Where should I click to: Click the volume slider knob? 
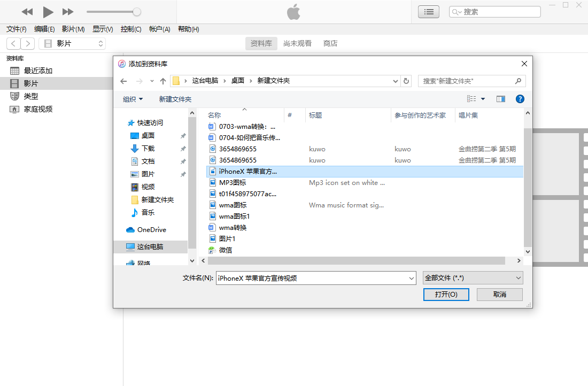click(x=137, y=12)
